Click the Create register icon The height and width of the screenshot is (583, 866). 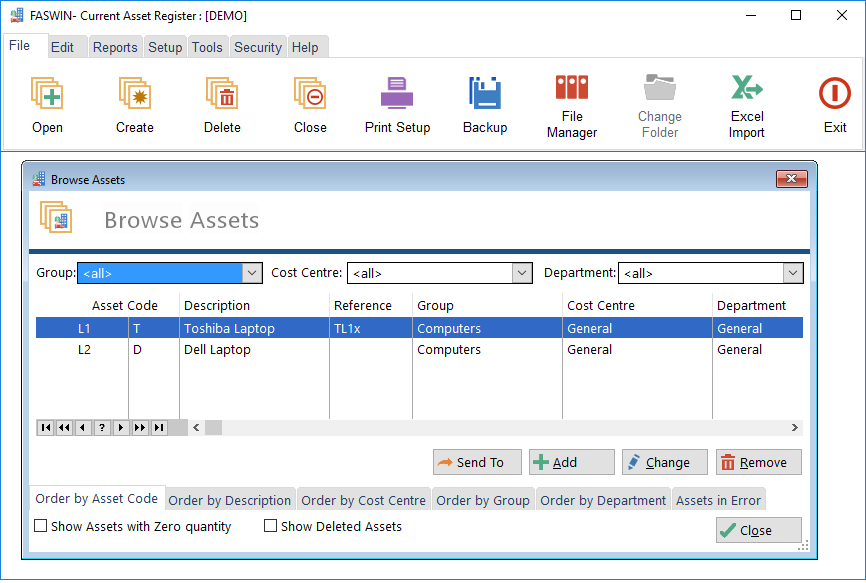(x=134, y=94)
